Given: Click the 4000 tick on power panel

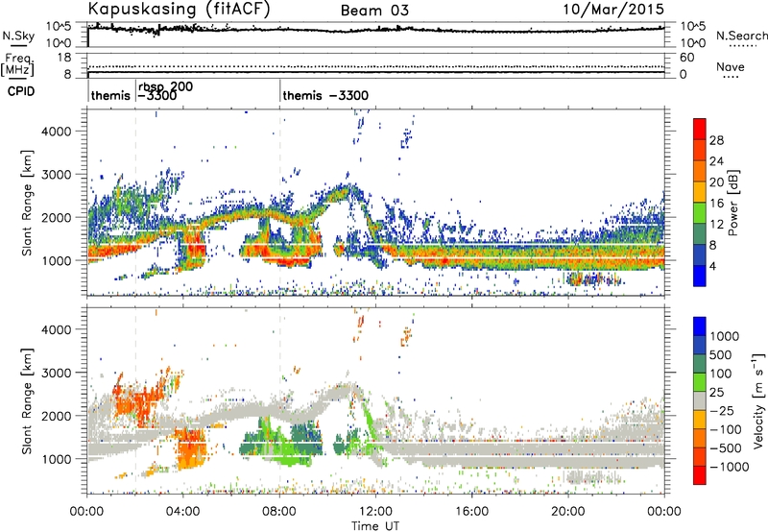Looking at the screenshot, I should (56, 132).
